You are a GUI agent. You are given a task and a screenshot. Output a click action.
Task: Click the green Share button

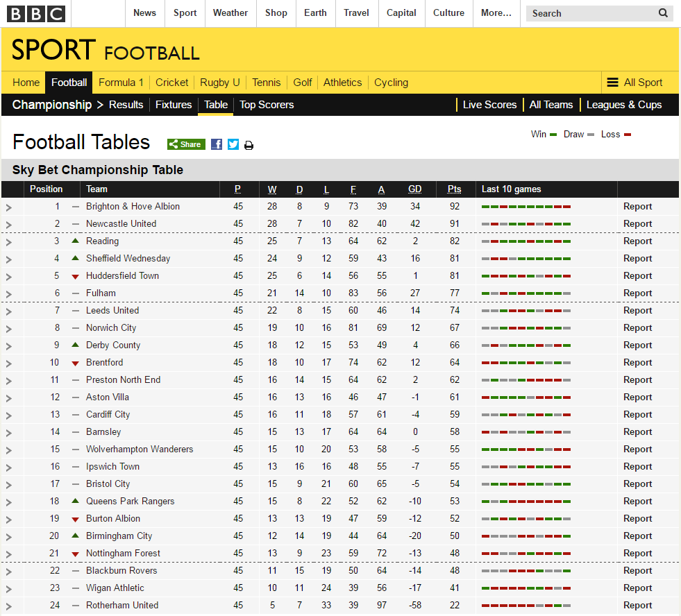tap(186, 144)
